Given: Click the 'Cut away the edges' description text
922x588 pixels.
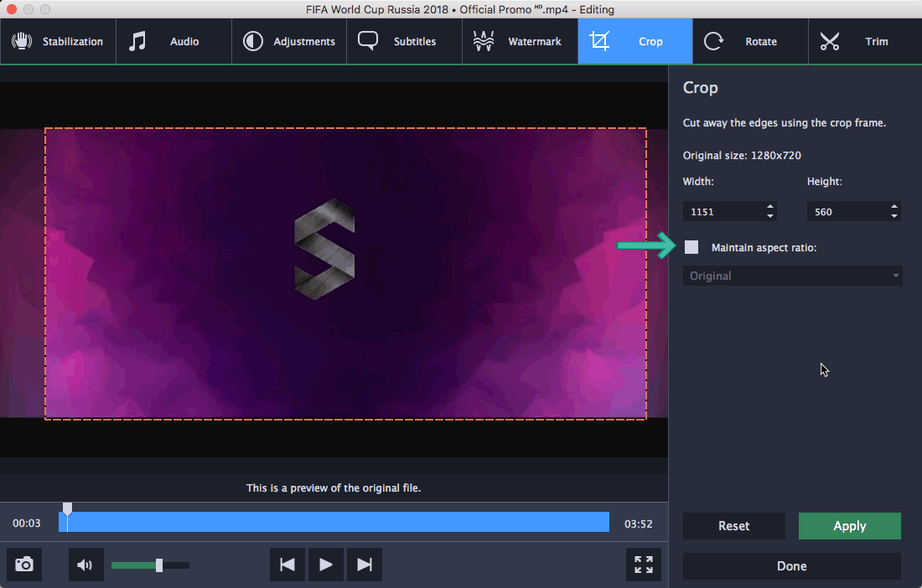Looking at the screenshot, I should click(x=785, y=123).
